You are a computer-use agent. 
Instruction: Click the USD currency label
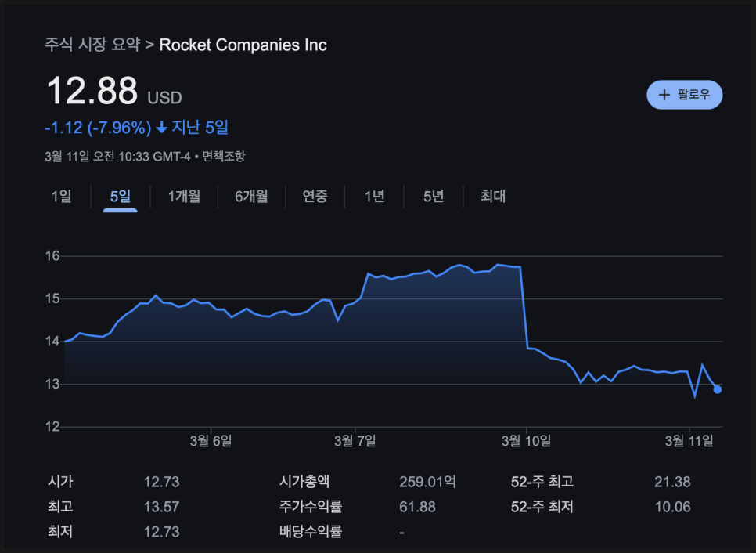[164, 98]
